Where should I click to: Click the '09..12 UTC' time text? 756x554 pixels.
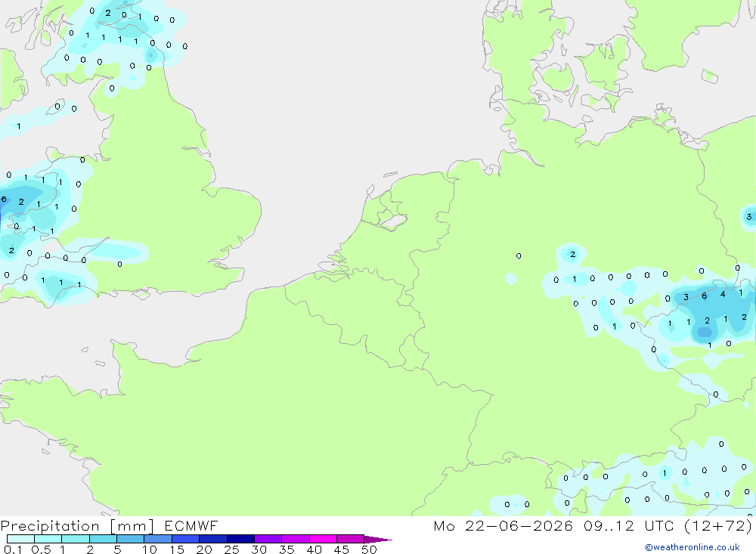[628, 525]
